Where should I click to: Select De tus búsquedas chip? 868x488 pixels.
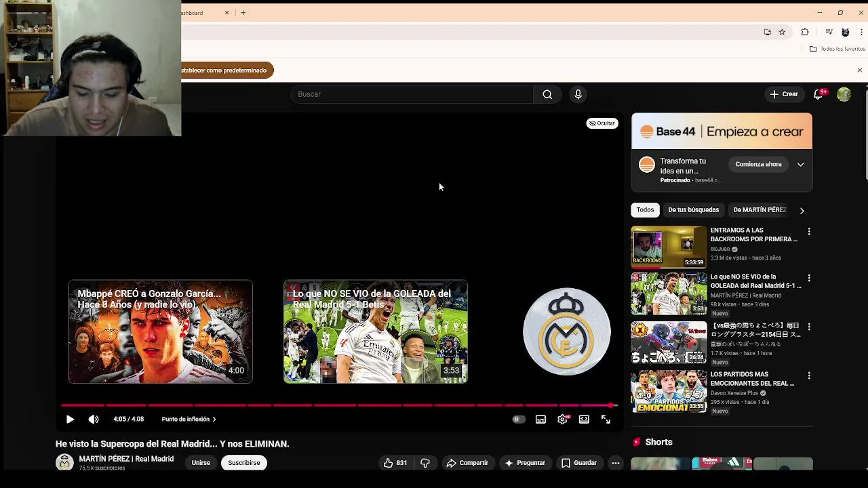point(693,210)
